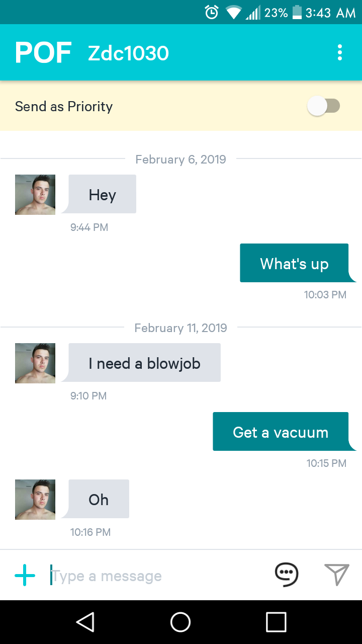362x644 pixels.
Task: Tap the Android back triangle button
Action: coord(85,622)
